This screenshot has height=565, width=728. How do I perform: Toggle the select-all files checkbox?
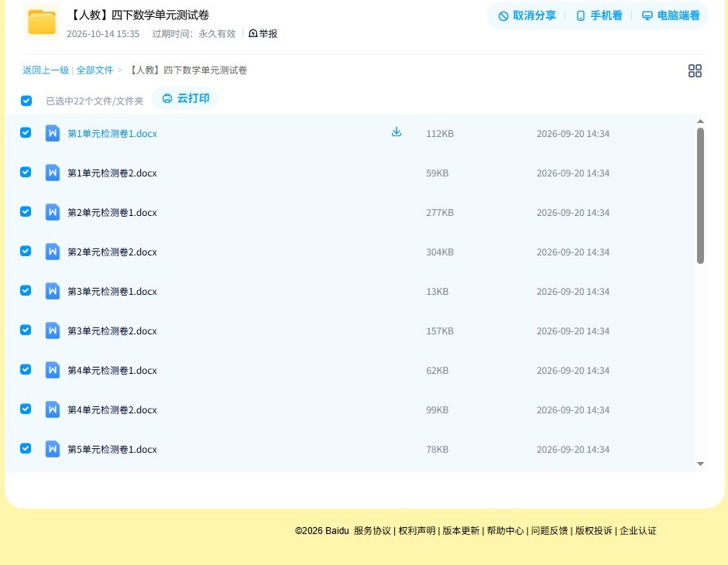pos(26,101)
